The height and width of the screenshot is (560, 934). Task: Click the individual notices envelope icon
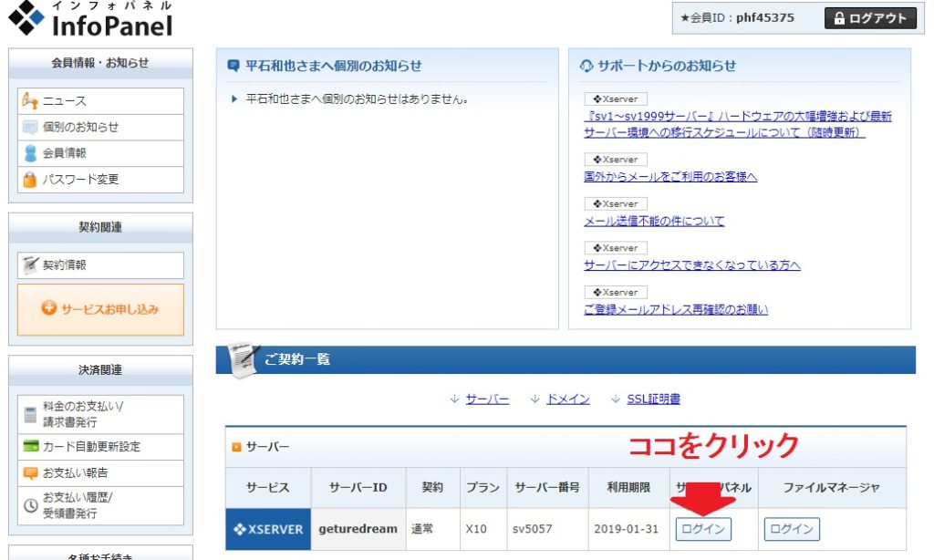coord(30,128)
